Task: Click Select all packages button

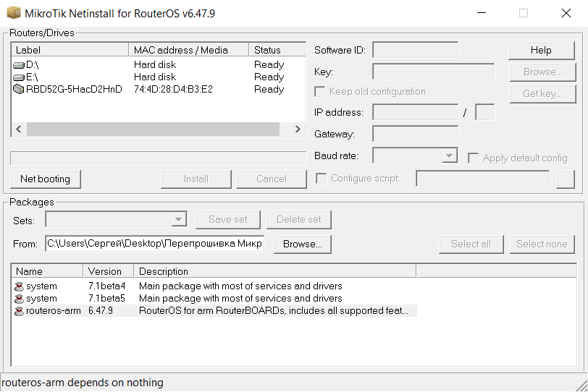Action: coord(471,244)
